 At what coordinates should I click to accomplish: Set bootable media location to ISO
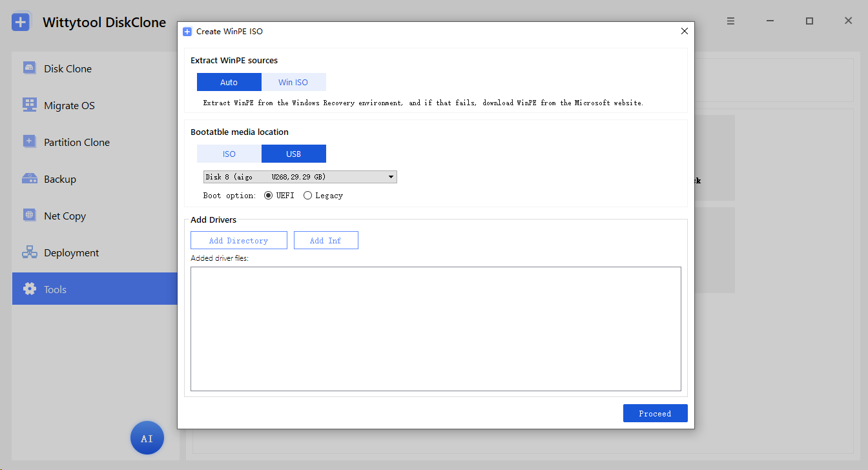[229, 154]
